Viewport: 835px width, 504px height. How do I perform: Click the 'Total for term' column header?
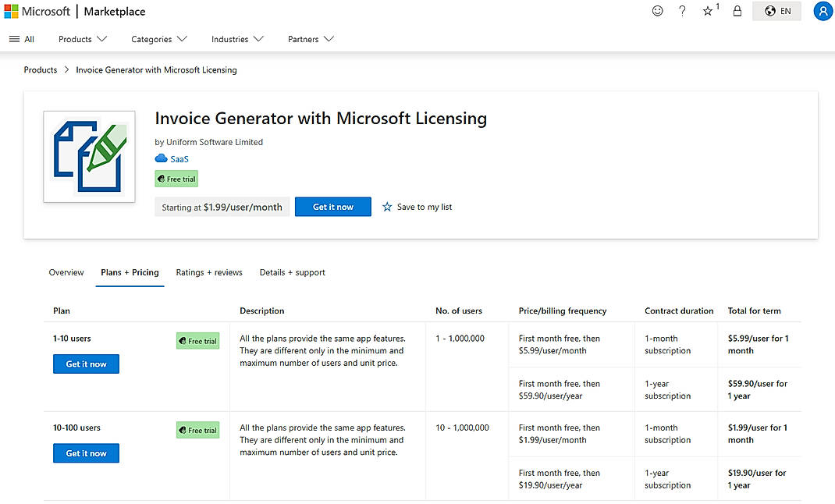pos(754,311)
